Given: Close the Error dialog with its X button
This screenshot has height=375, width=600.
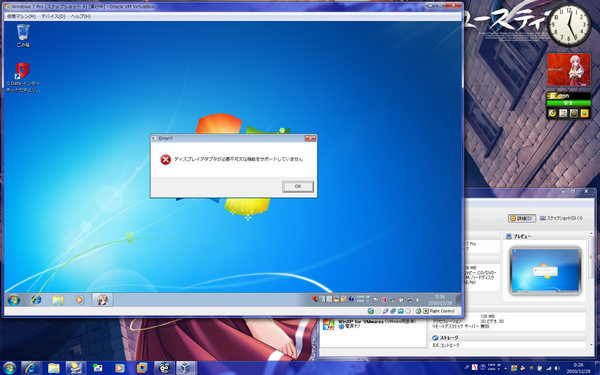Looking at the screenshot, I should point(310,138).
